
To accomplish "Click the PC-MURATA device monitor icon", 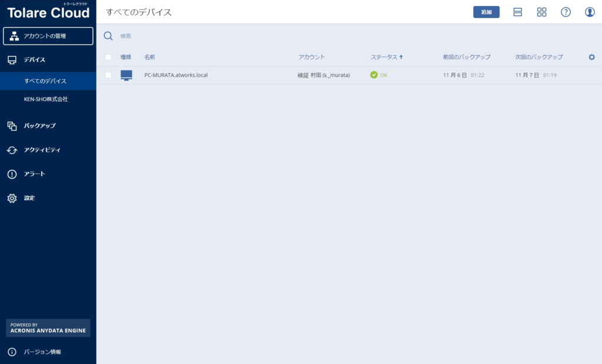I will pos(126,75).
